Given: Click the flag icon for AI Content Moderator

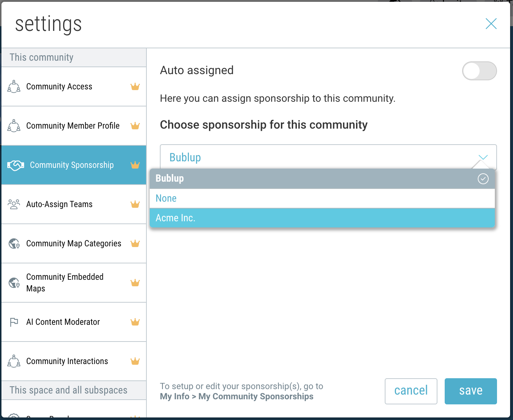Looking at the screenshot, I should pyautogui.click(x=14, y=322).
